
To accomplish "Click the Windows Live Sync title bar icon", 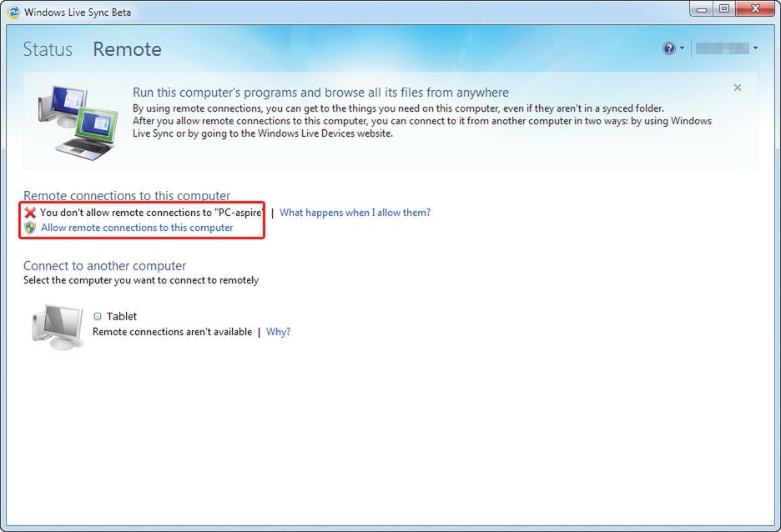I will (13, 12).
